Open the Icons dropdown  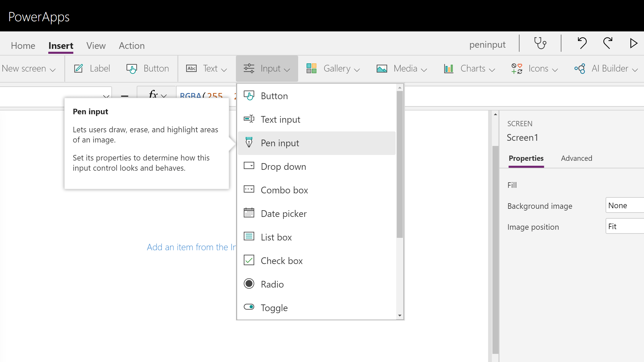point(534,69)
